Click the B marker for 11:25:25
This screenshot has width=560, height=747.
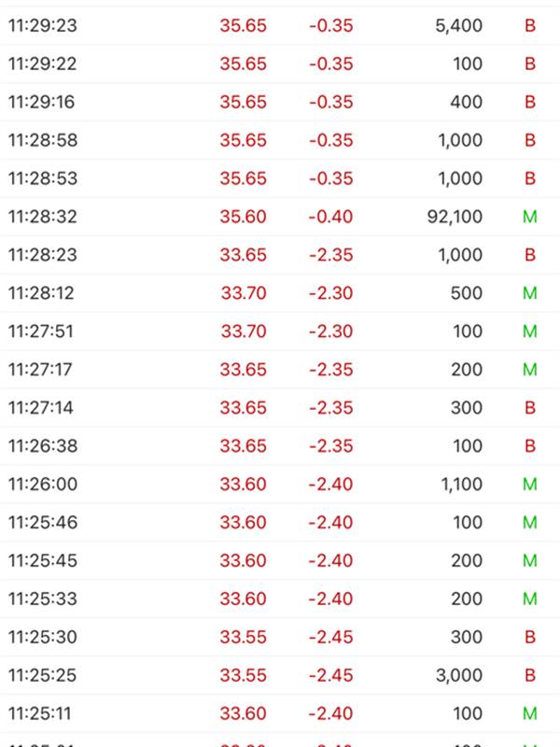[x=530, y=675]
